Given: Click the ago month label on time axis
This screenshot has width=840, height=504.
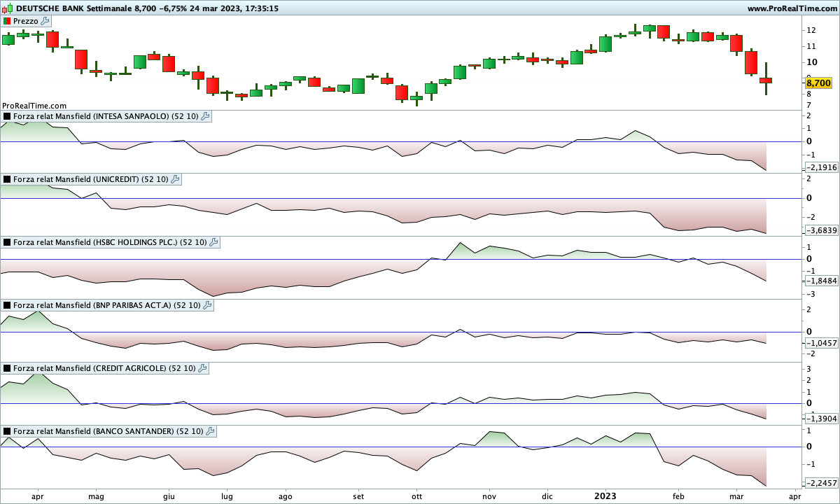Looking at the screenshot, I should tap(285, 496).
